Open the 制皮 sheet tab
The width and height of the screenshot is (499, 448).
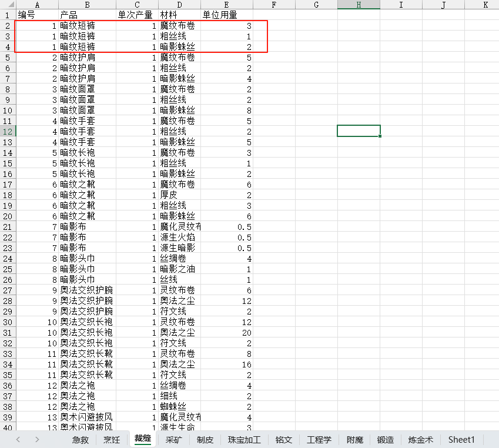[x=205, y=440]
